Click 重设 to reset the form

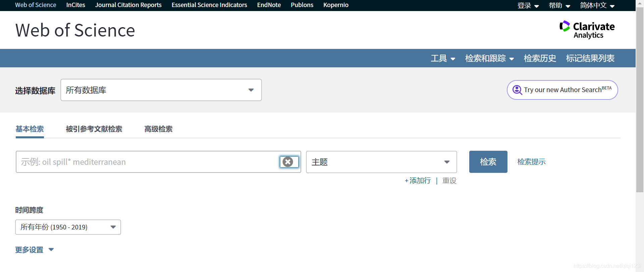(x=449, y=181)
